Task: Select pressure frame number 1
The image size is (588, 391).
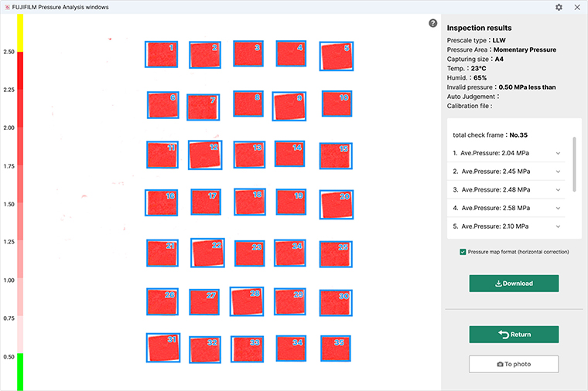Action: 161,54
